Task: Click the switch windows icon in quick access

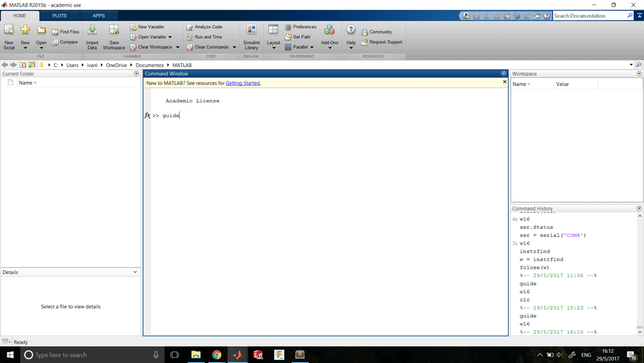Action: [537, 15]
